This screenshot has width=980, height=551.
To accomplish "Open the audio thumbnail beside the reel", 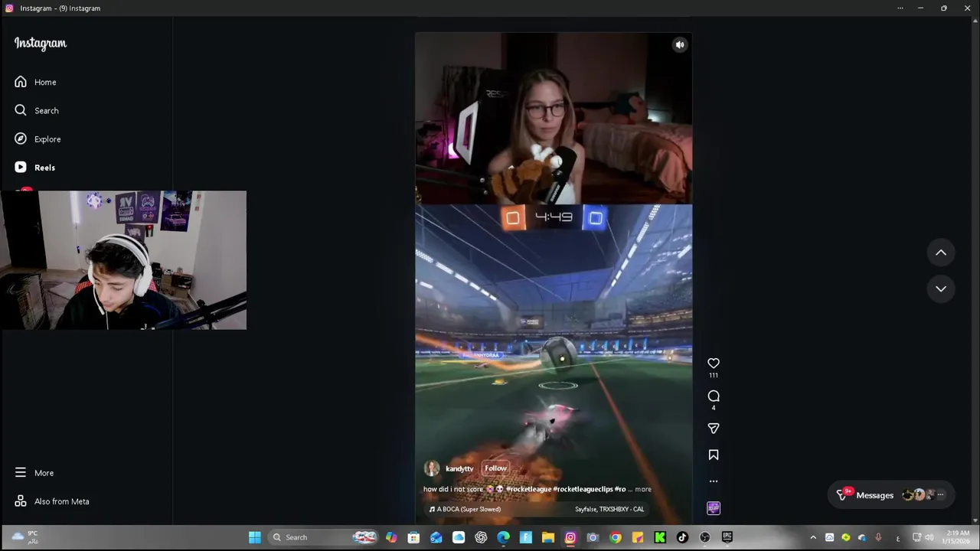I will pyautogui.click(x=714, y=508).
